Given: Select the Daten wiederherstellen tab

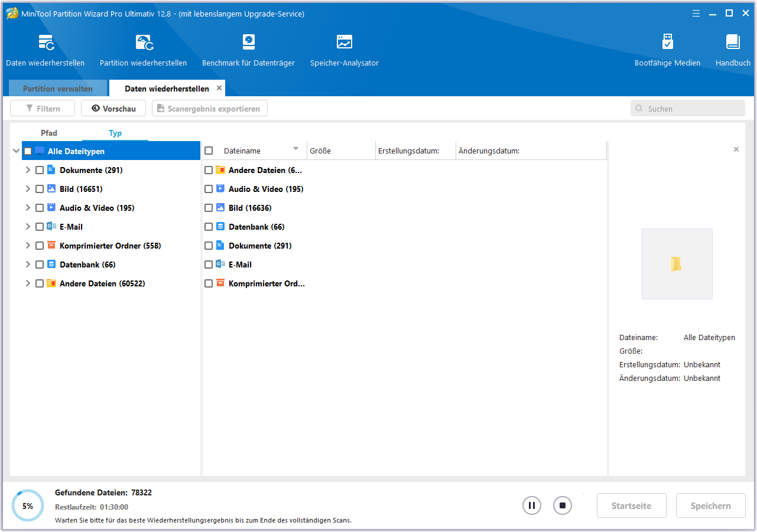Looking at the screenshot, I should 167,89.
